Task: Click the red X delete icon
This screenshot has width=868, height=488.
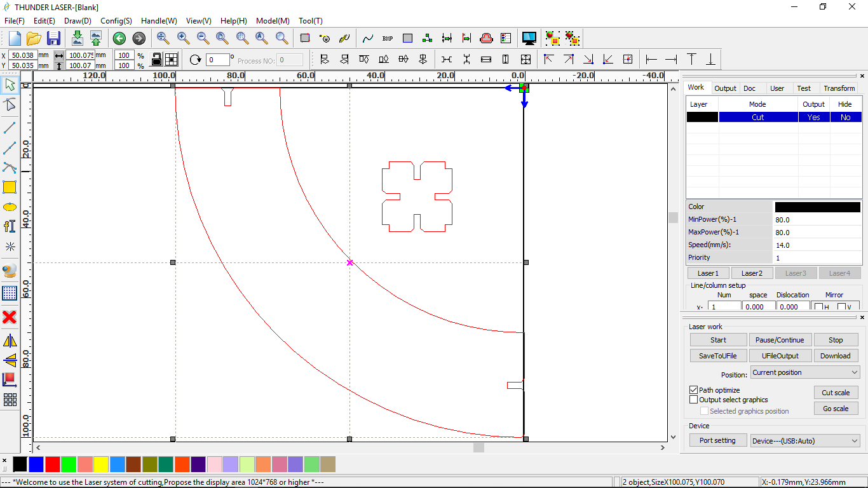Action: tap(10, 317)
